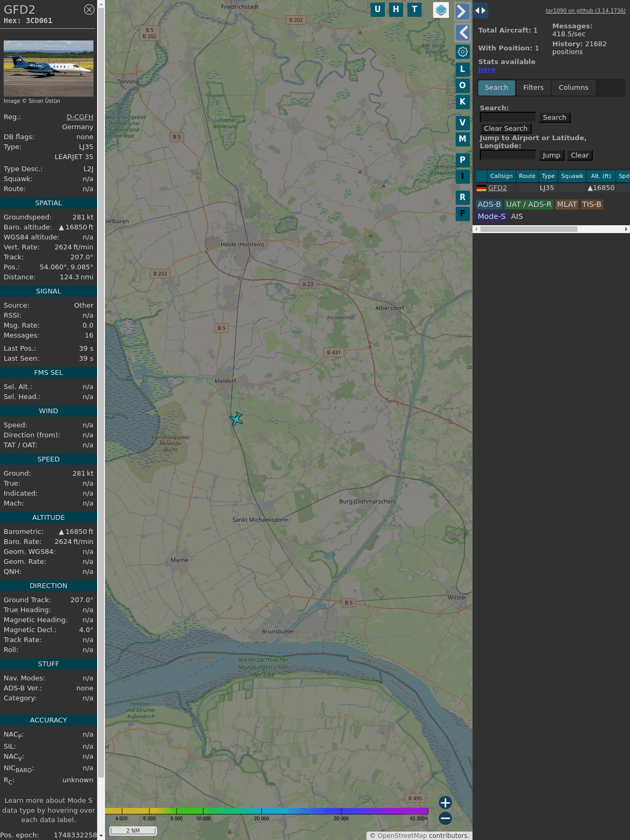Screen dimensions: 630x840
Task: Click the Clear Search button
Action: pos(506,129)
